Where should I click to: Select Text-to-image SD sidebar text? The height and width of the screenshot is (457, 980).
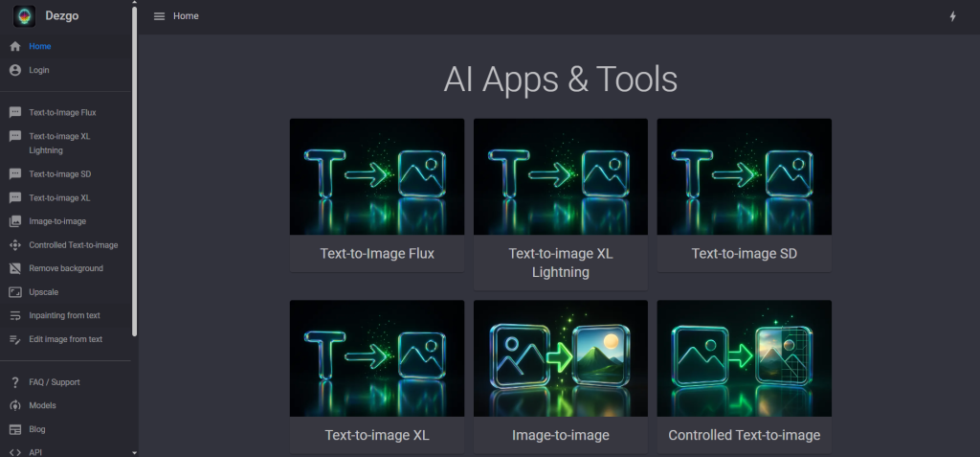60,174
